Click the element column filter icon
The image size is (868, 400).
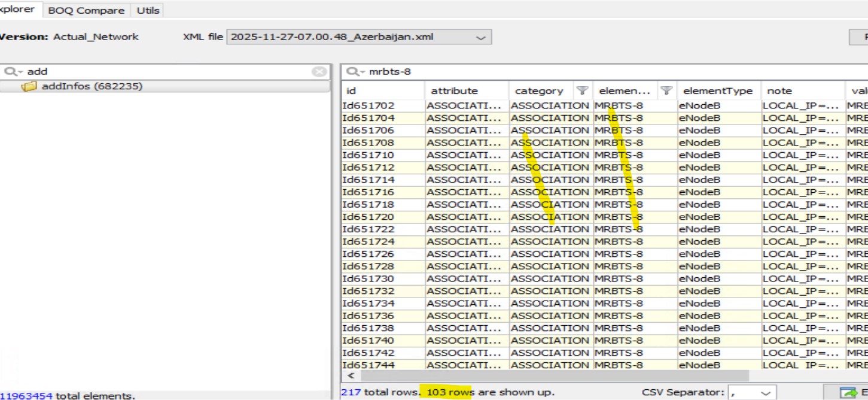(x=666, y=91)
